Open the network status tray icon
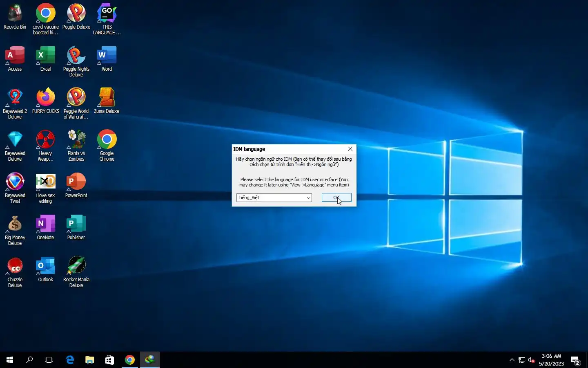 tap(522, 360)
